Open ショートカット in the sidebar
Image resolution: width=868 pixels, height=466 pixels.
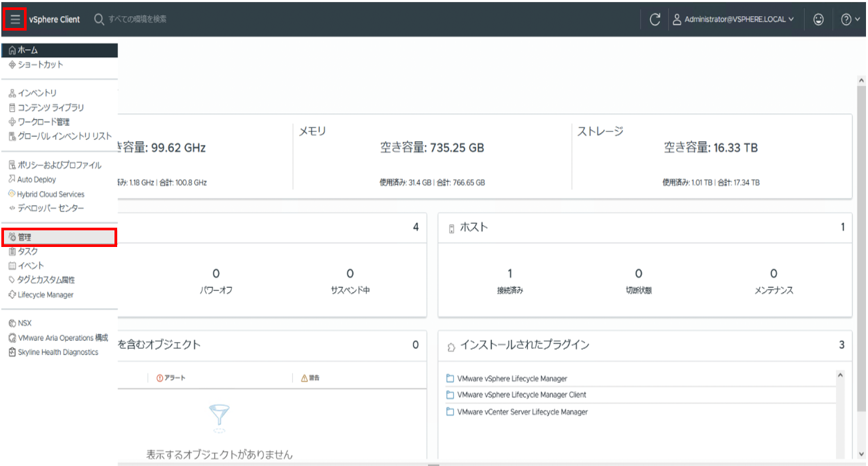point(59,65)
